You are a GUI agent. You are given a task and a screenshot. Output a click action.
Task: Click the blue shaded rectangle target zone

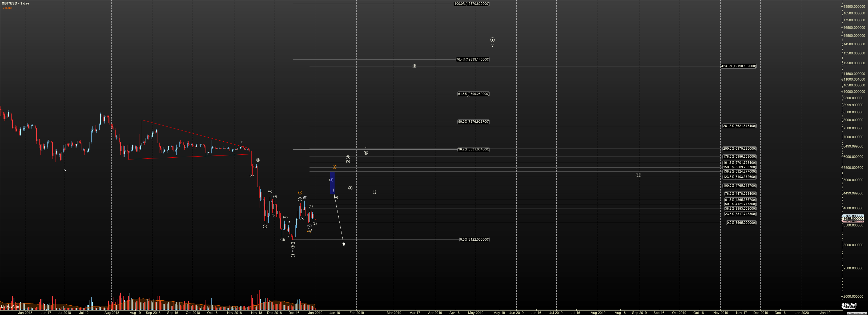[x=332, y=184]
